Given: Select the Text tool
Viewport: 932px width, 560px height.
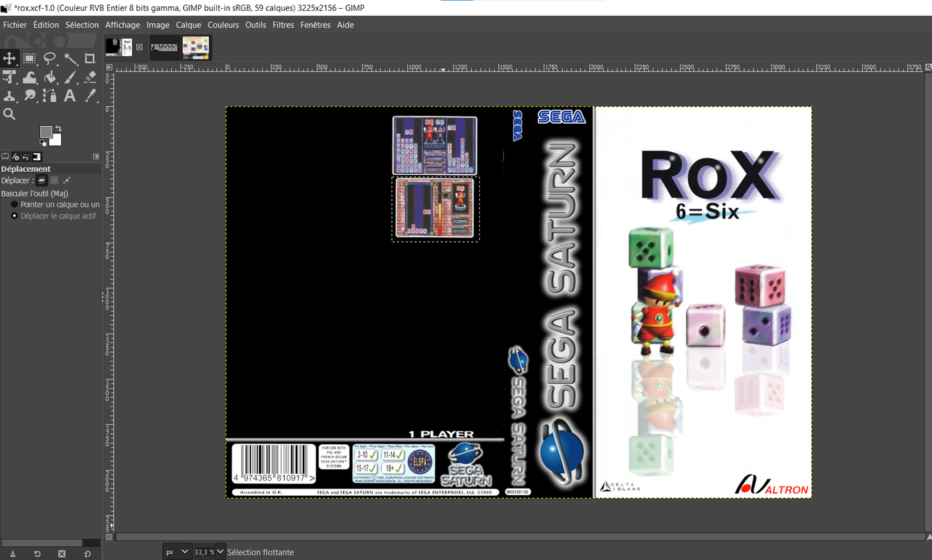Looking at the screenshot, I should [x=70, y=95].
